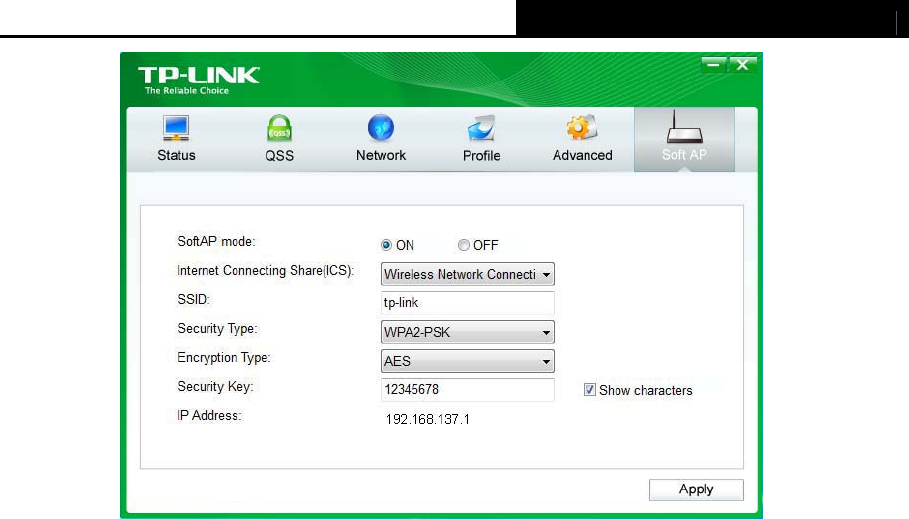The image size is (909, 519).
Task: Click the SSID label
Action: click(x=194, y=299)
